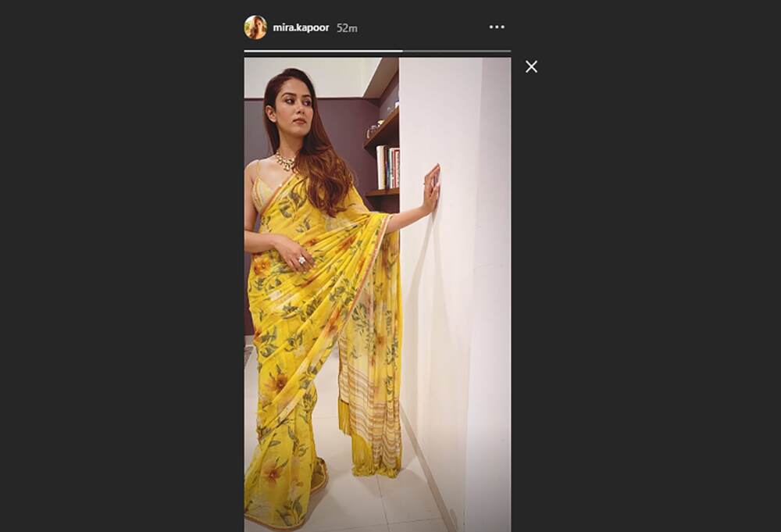Screen dimensions: 781x532
Task: Tap the hand resting on the wall
Action: click(431, 189)
